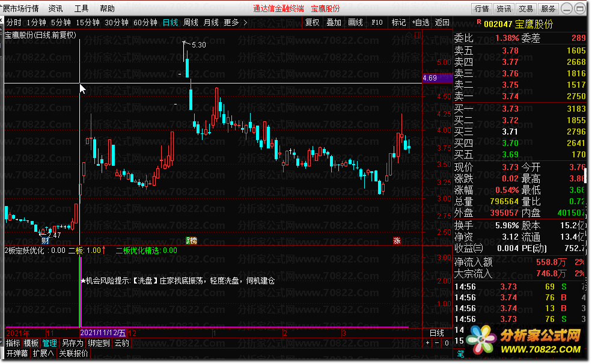The image size is (592, 364).
Task: Click the 2021/11/12/五 date label
Action: pos(103,333)
